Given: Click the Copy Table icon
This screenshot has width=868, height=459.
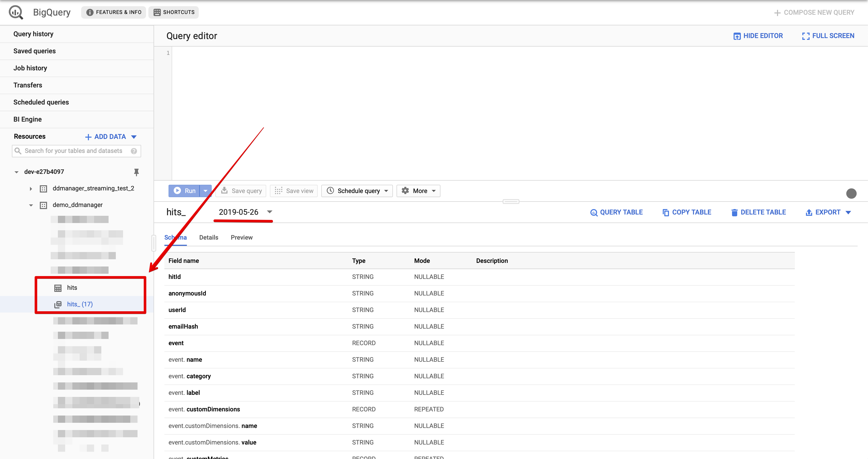Looking at the screenshot, I should coord(666,213).
